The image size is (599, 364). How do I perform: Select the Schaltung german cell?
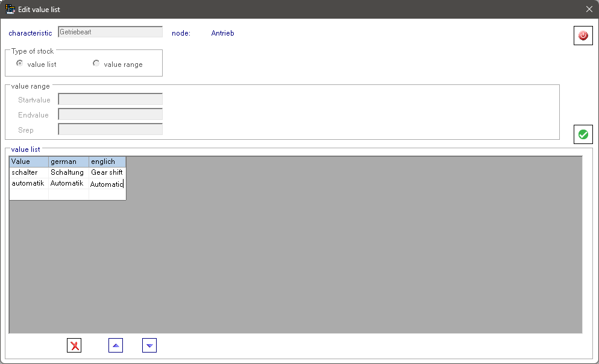tap(69, 172)
